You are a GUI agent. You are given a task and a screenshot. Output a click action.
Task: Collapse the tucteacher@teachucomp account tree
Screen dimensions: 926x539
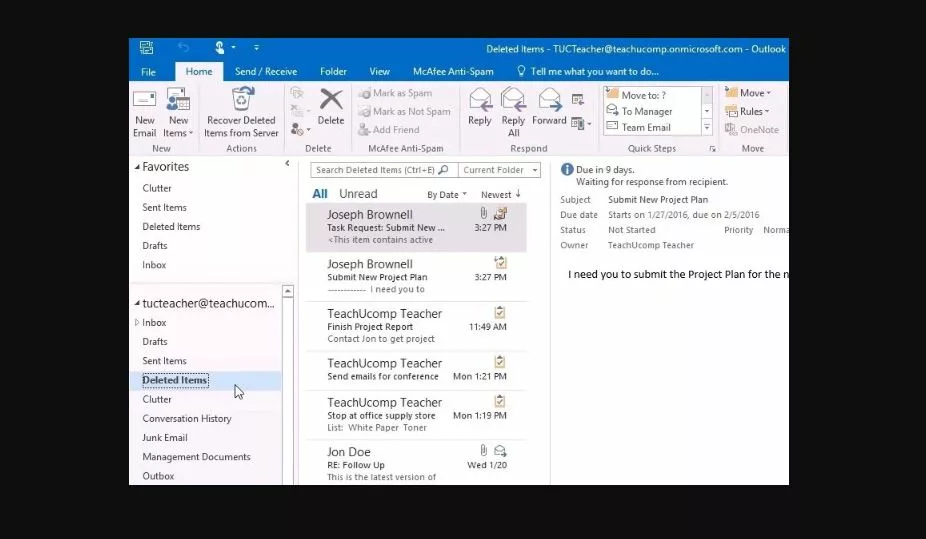[x=137, y=303]
